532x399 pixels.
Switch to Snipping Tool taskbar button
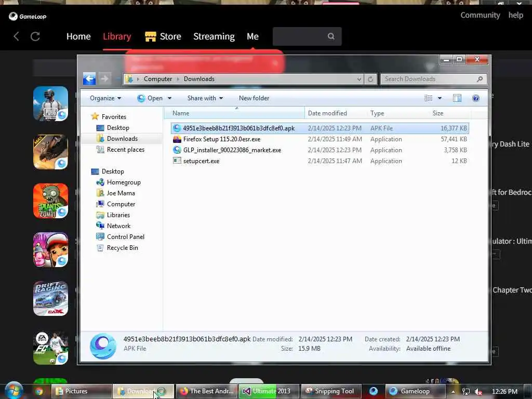point(331,391)
